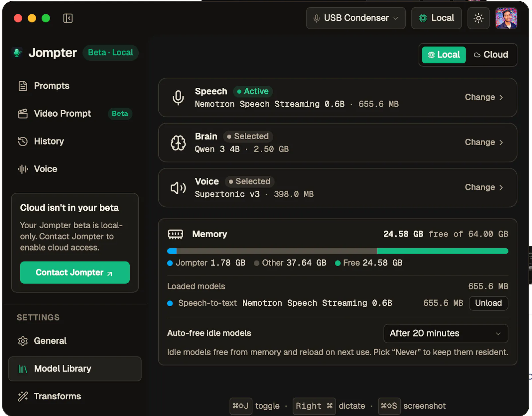532x416 pixels.
Task: Click Change on the Speech model card
Action: tap(484, 97)
